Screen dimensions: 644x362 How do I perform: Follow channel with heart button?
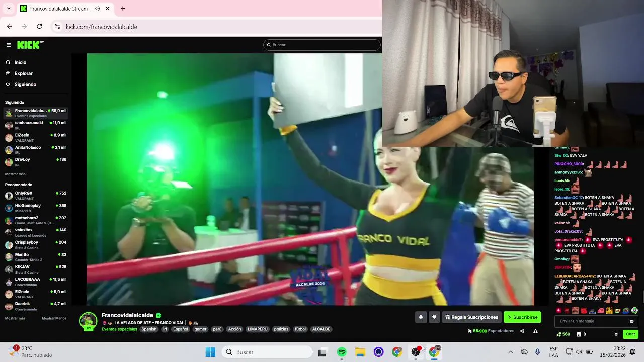(434, 317)
